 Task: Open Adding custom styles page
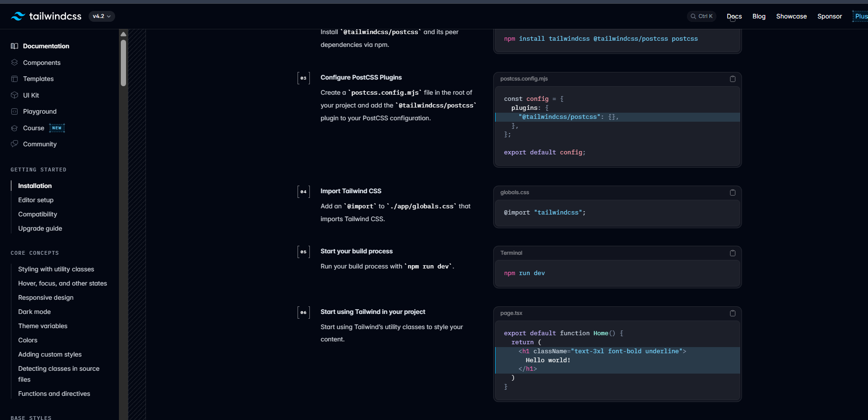[50, 354]
